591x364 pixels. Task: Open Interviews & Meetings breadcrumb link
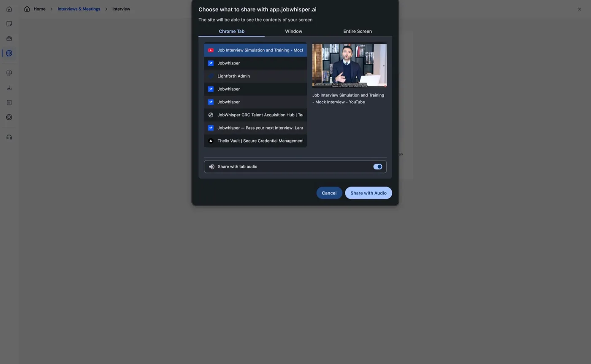point(79,9)
